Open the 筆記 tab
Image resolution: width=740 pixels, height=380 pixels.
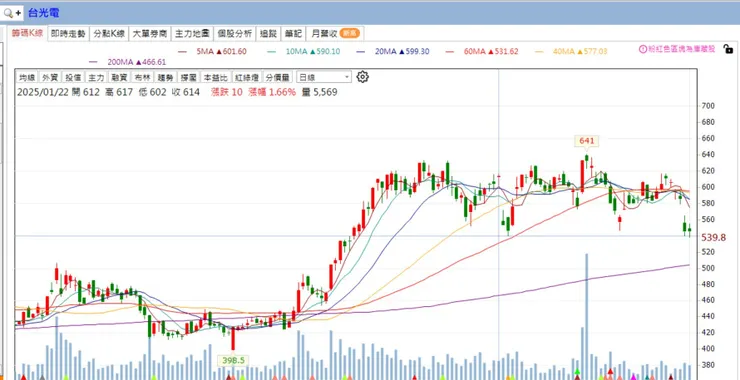click(294, 34)
